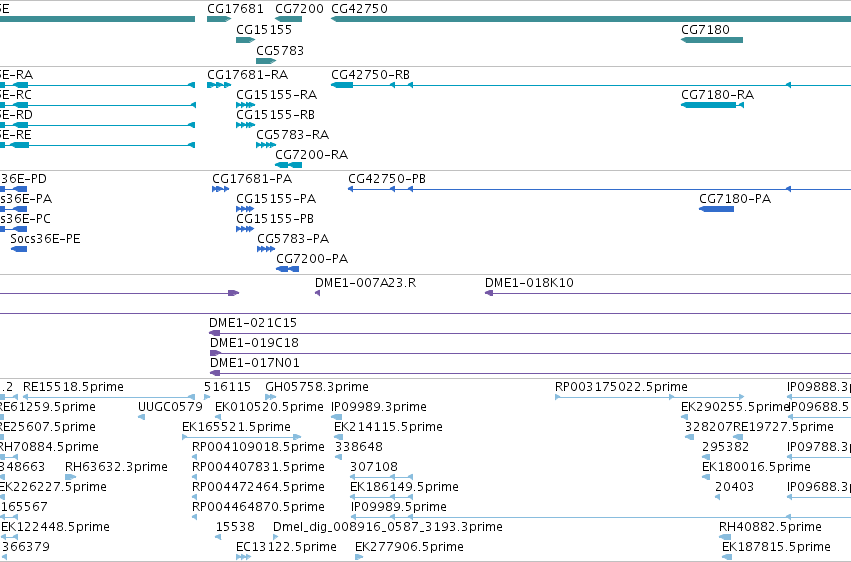This screenshot has height=562, width=851.
Task: Click EST RP004472464.5prime label
Action: [258, 487]
